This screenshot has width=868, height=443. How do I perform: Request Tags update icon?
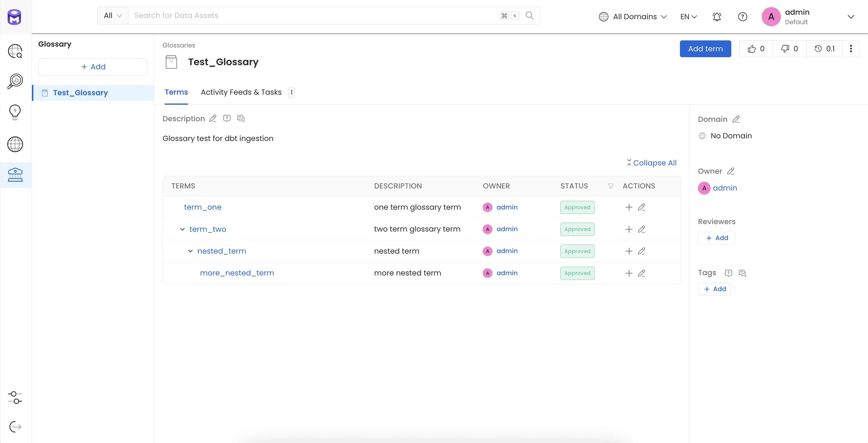point(729,273)
